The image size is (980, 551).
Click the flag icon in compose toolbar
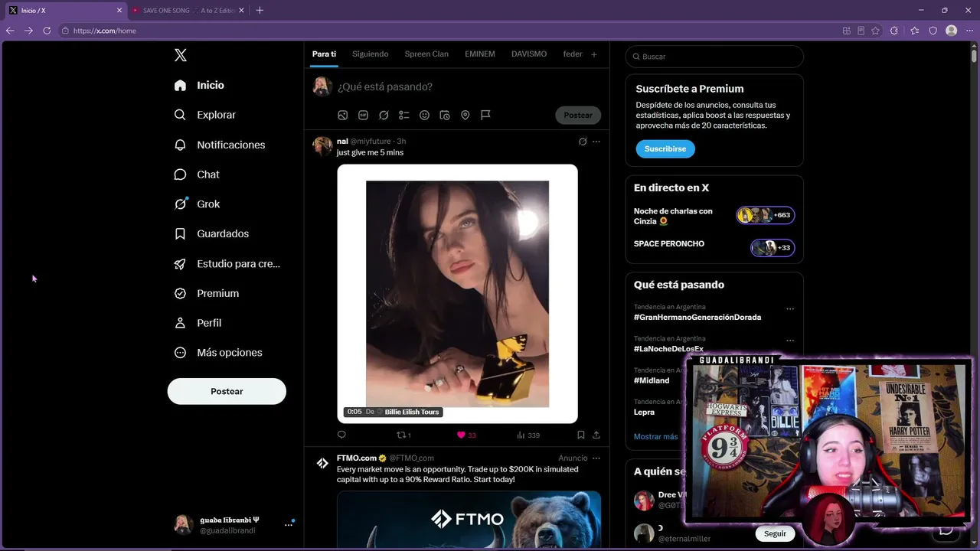tap(485, 115)
